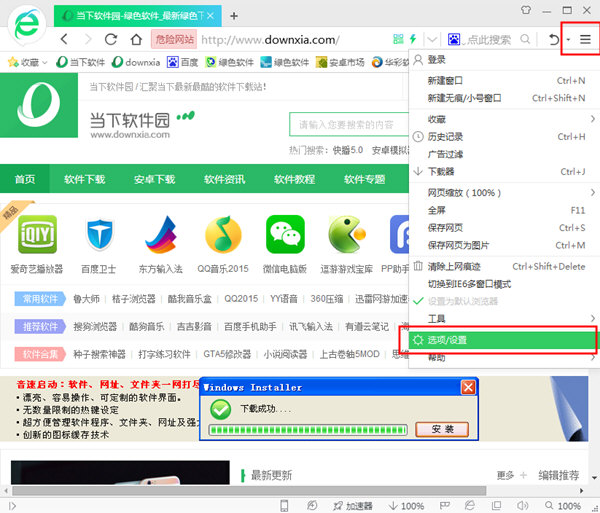Image resolution: width=600 pixels, height=513 pixels.
Task: Click the zoom 100% magnifier in status bar
Action: tap(562, 506)
